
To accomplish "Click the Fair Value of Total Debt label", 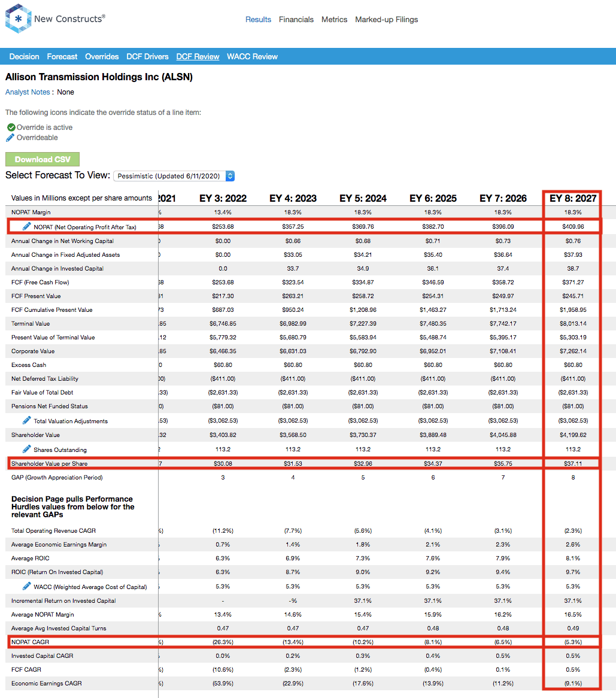I will click(x=43, y=393).
